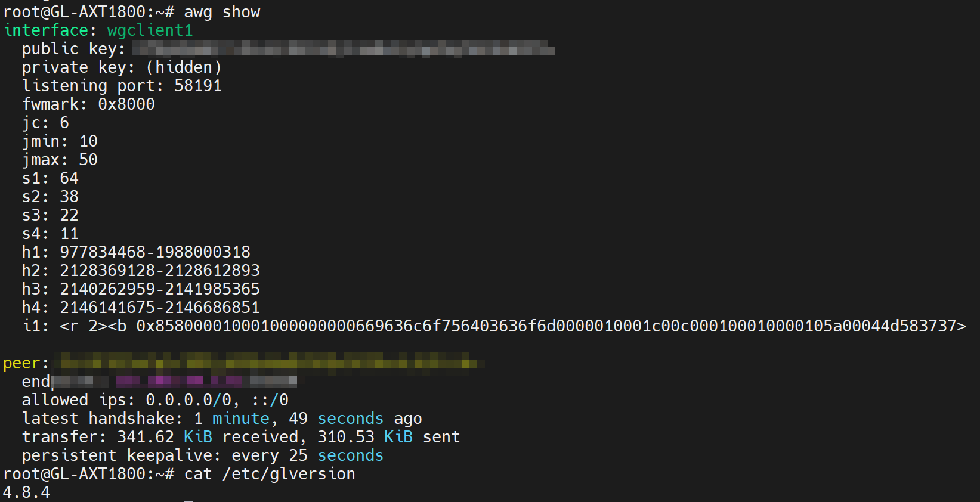980x502 pixels.
Task: Click the blurred public key value
Action: 343,49
